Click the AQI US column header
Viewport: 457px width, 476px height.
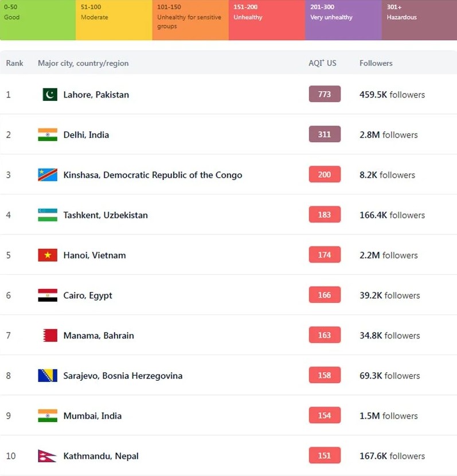pos(322,63)
